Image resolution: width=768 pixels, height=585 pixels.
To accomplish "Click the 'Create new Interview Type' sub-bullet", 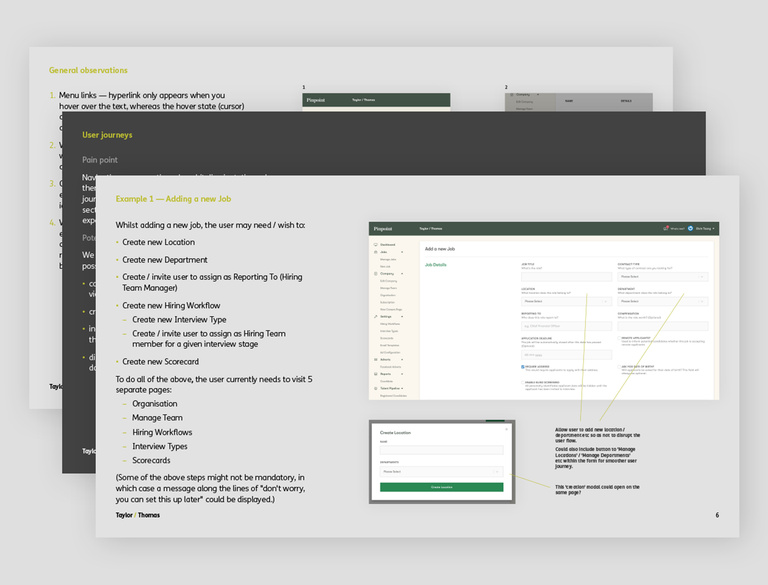I will click(179, 319).
